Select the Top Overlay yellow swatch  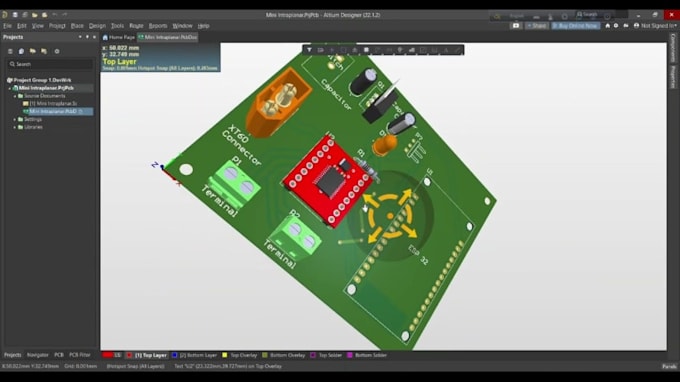point(225,355)
